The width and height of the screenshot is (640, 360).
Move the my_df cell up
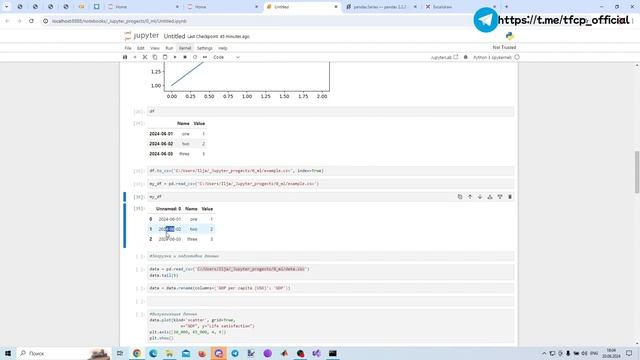470,197
